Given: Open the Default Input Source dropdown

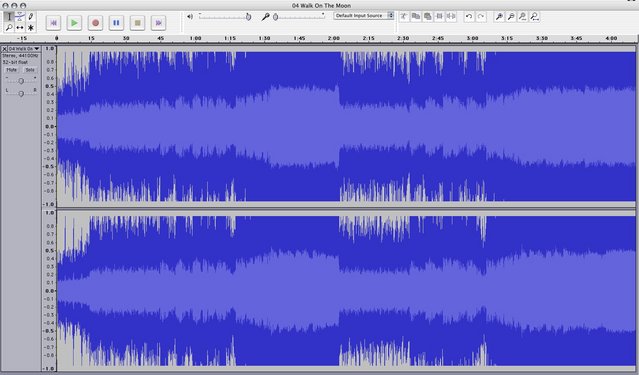Looking at the screenshot, I should click(x=364, y=15).
